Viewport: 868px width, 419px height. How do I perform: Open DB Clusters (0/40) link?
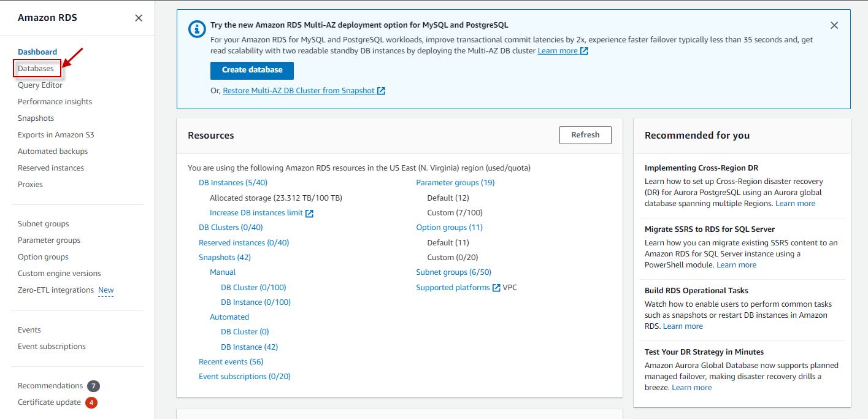[231, 228]
